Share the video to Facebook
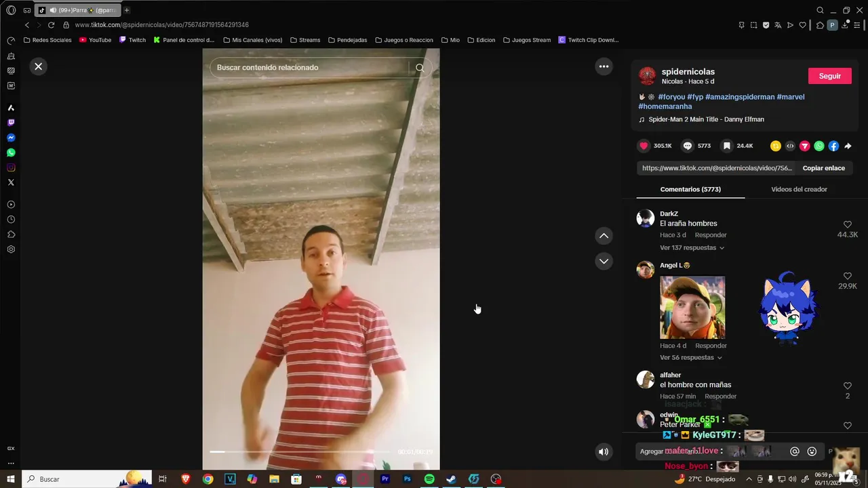The image size is (868, 488). coord(833,146)
